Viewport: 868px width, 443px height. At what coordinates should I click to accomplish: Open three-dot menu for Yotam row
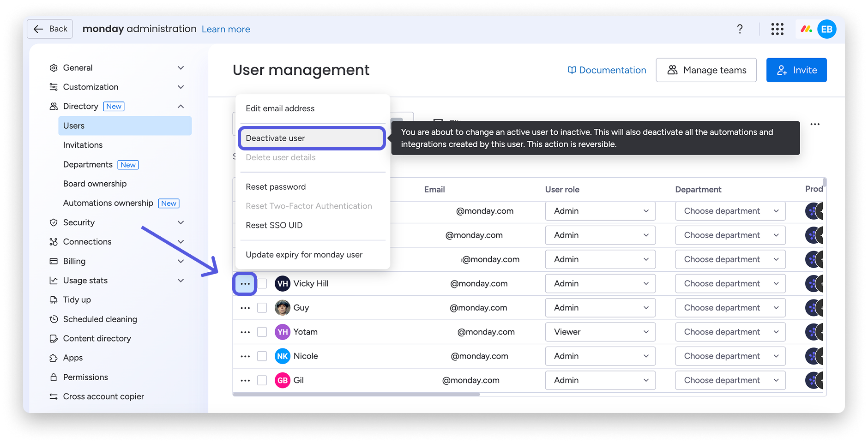click(x=245, y=332)
